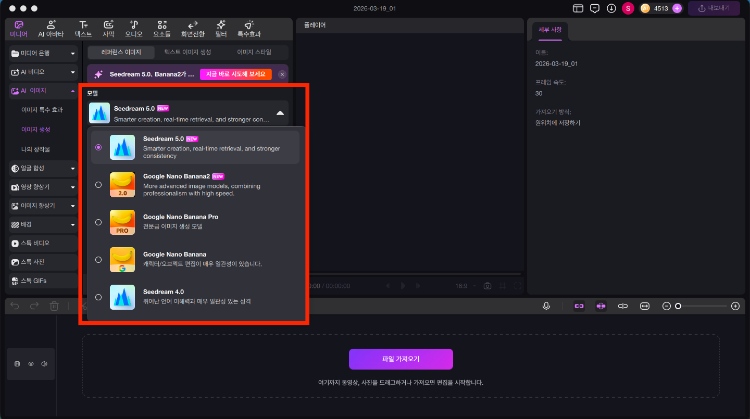Switch to the image style (이미지 스타일) tab
The height and width of the screenshot is (419, 750).
[x=254, y=52]
